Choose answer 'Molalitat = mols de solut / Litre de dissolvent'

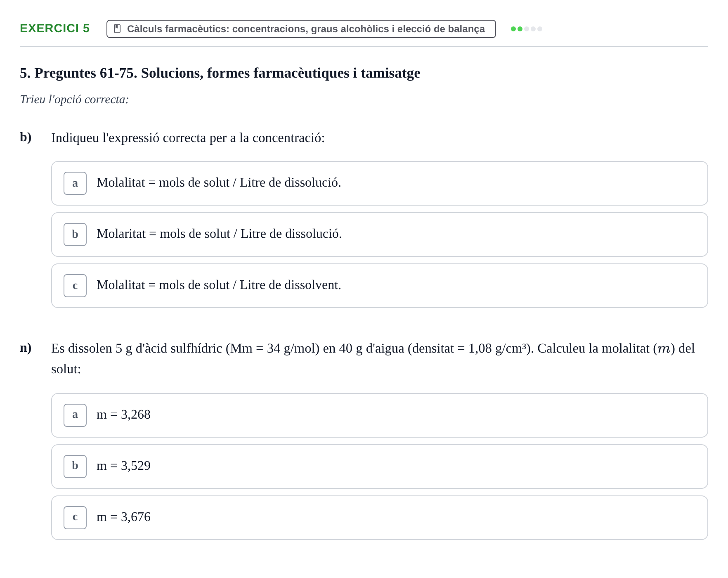coord(380,286)
